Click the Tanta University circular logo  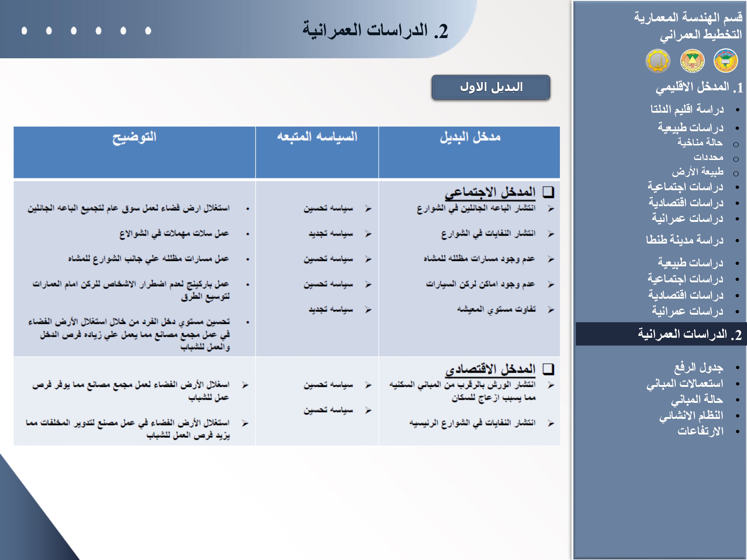(x=726, y=60)
